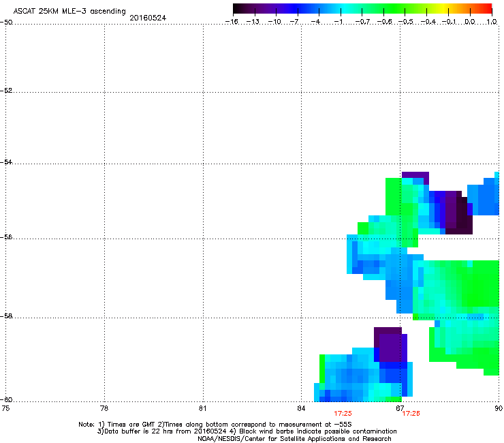Click the 81 longitude axis label
504x443 pixels.
[x=202, y=408]
